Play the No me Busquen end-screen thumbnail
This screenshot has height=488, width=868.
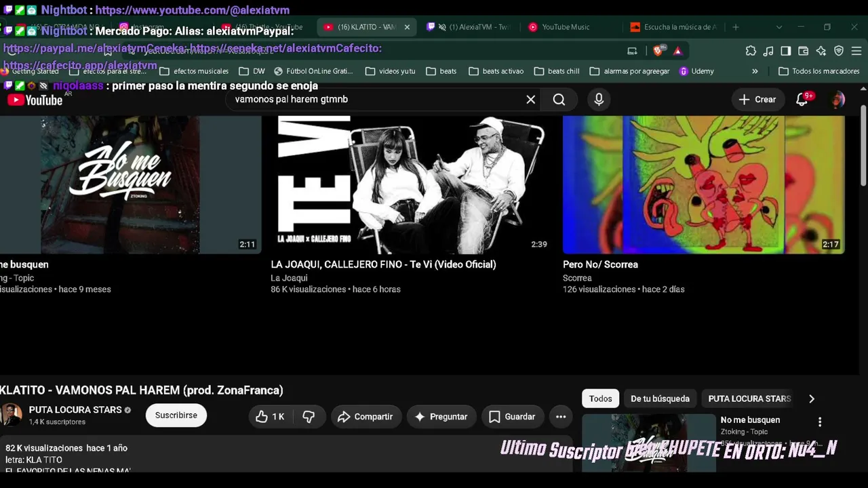[x=130, y=184]
